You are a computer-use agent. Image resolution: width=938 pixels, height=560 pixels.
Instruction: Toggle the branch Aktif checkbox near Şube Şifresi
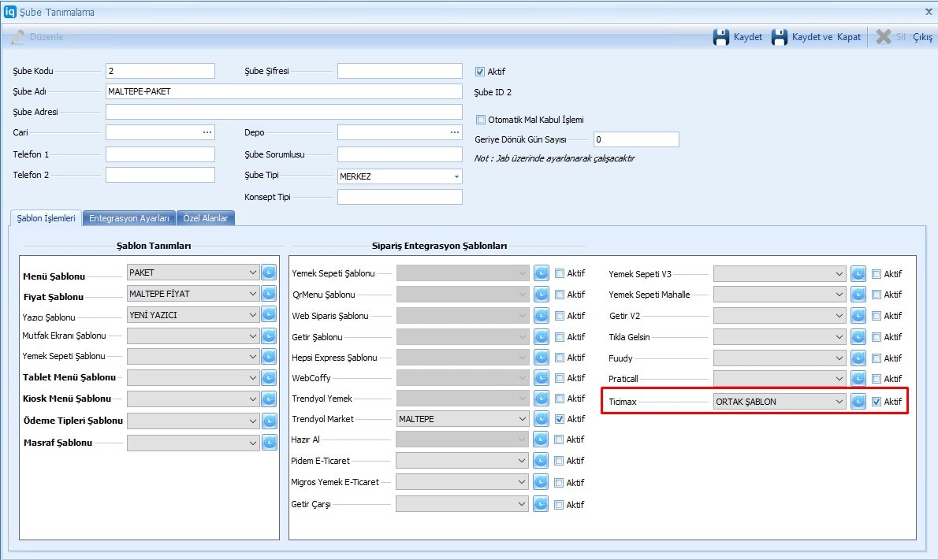click(x=480, y=72)
